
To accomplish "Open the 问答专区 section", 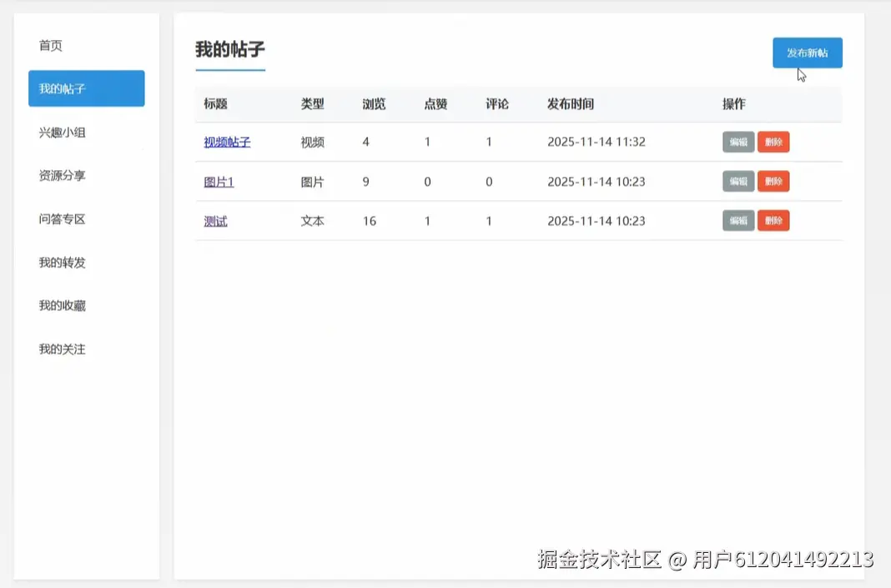I will 62,219.
